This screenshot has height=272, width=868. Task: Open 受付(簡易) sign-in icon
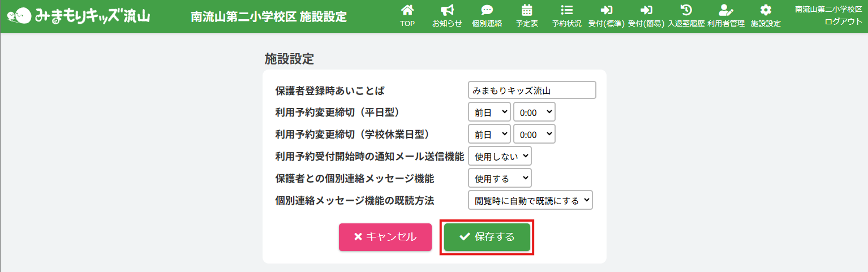(x=646, y=10)
